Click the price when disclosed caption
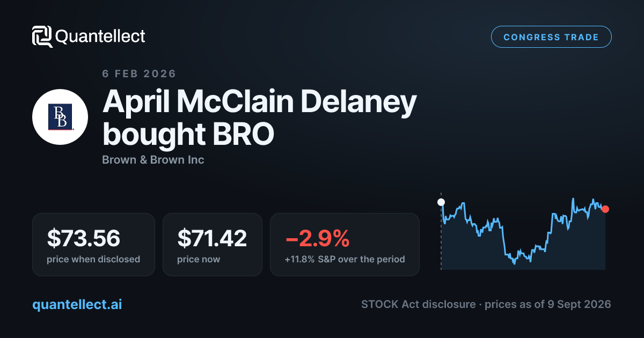Image resolution: width=644 pixels, height=338 pixels. click(93, 259)
